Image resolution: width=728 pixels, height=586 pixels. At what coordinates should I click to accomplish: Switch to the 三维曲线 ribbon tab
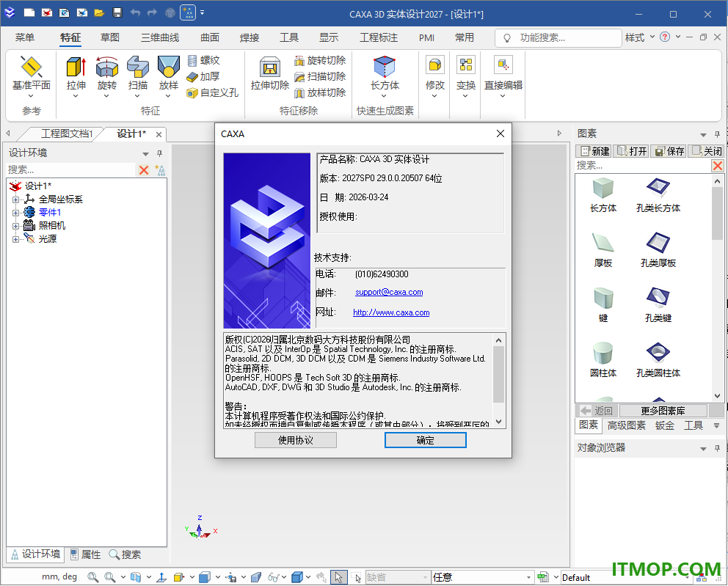point(160,37)
